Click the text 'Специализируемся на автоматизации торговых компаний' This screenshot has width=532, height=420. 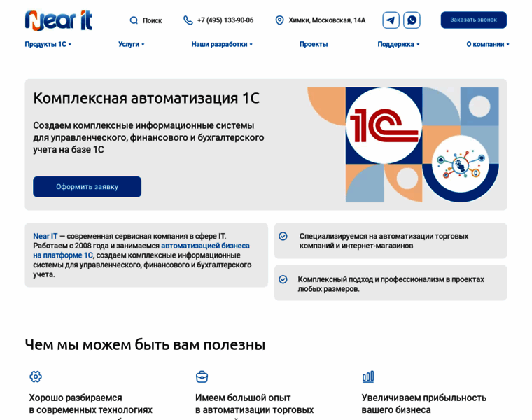tap(384, 241)
